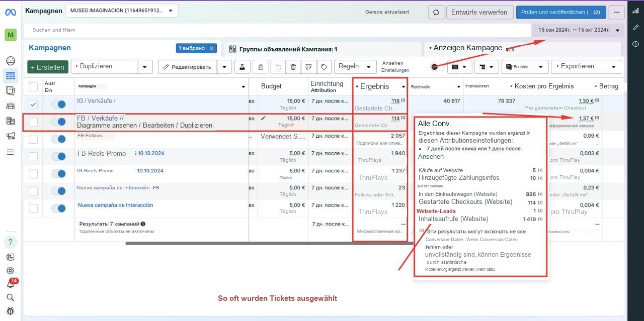Image resolution: width=644 pixels, height=321 pixels.
Task: Uncheck the IG / Verkäufe campaign checkbox
Action: coord(33,104)
